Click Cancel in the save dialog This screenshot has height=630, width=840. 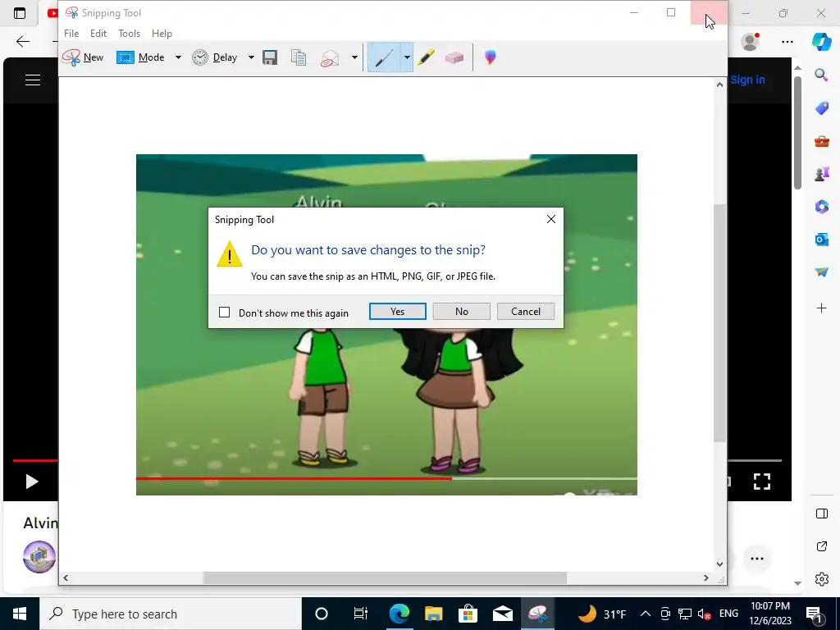coord(526,311)
